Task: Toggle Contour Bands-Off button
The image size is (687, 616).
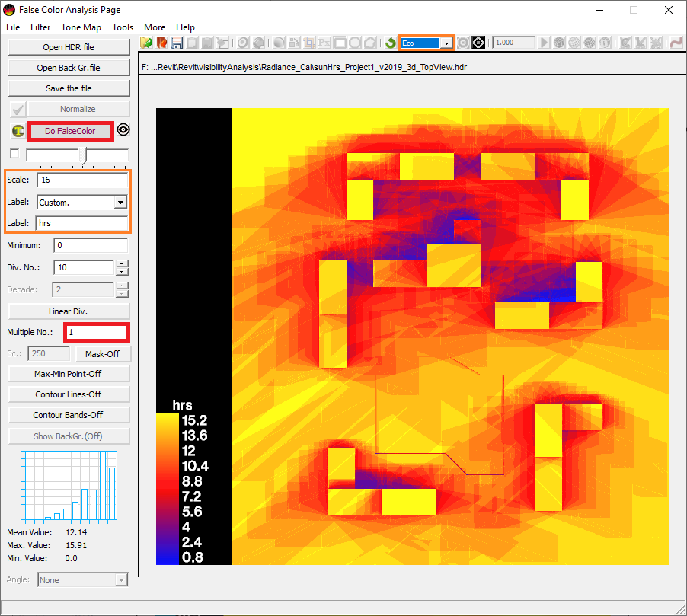Action: tap(69, 415)
